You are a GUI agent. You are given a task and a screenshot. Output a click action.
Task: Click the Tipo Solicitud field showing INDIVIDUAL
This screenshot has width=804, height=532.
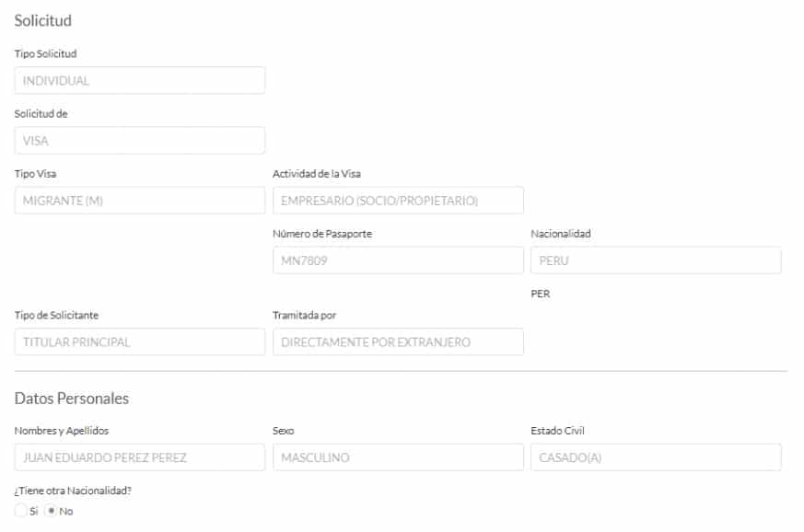[x=139, y=81]
